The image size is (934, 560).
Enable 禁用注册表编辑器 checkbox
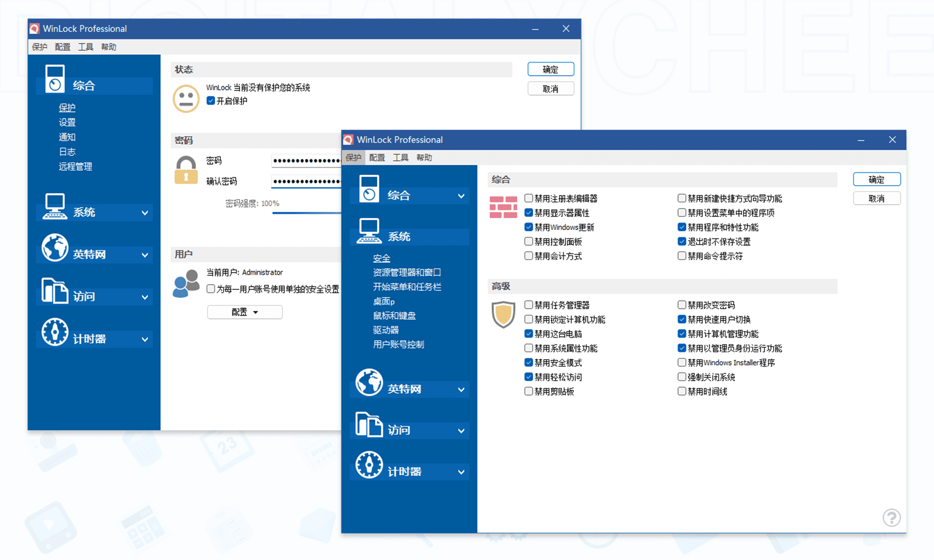click(x=529, y=198)
